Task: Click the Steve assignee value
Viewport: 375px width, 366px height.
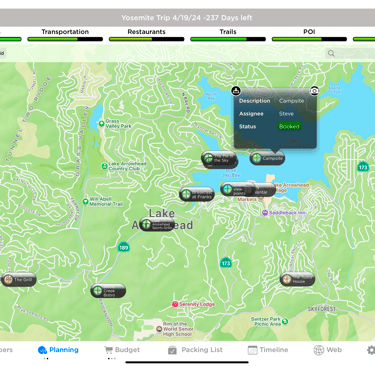Action: 286,114
